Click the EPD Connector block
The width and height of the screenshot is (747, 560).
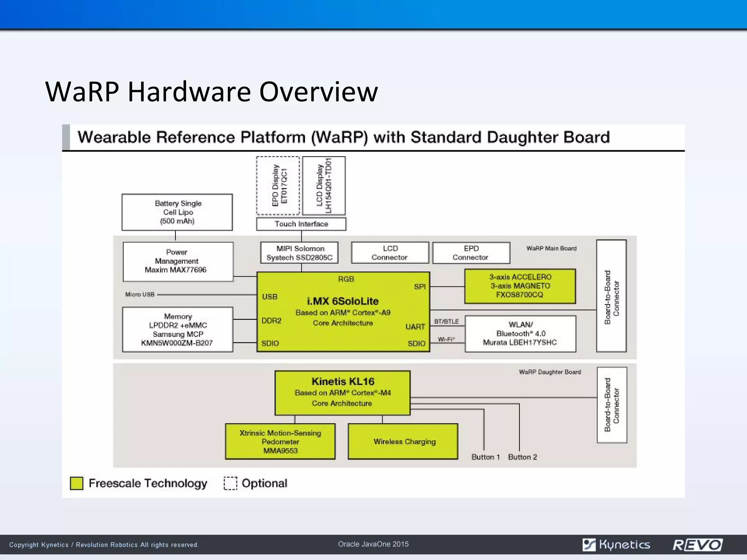click(x=471, y=253)
